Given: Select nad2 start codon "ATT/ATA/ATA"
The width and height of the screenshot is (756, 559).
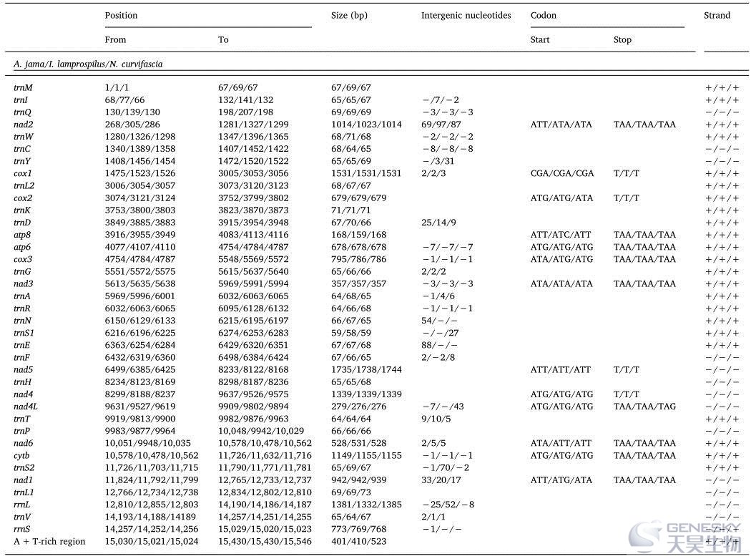Looking at the screenshot, I should [x=561, y=125].
